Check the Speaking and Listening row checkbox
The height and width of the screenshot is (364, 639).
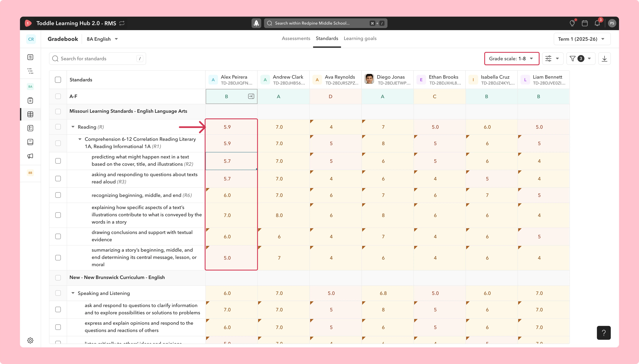tap(58, 293)
